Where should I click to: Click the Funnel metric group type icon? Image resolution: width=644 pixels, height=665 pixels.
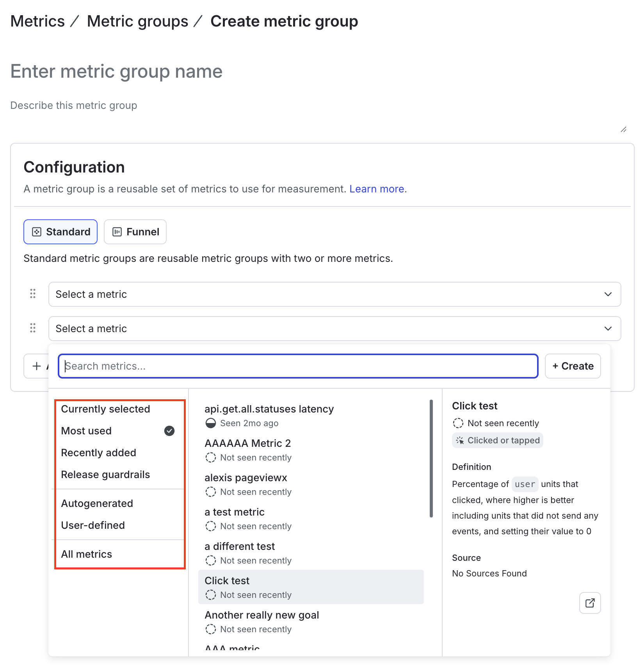click(x=117, y=231)
